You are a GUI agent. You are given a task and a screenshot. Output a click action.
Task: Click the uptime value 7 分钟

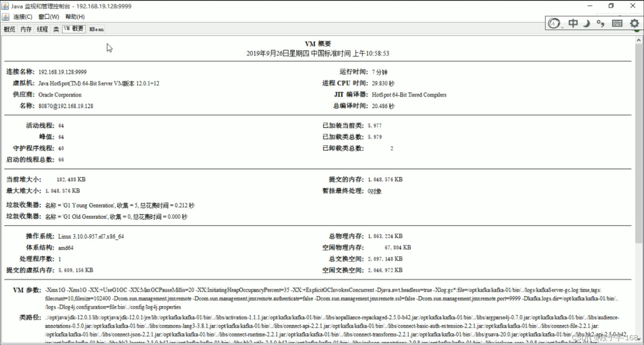(379, 72)
